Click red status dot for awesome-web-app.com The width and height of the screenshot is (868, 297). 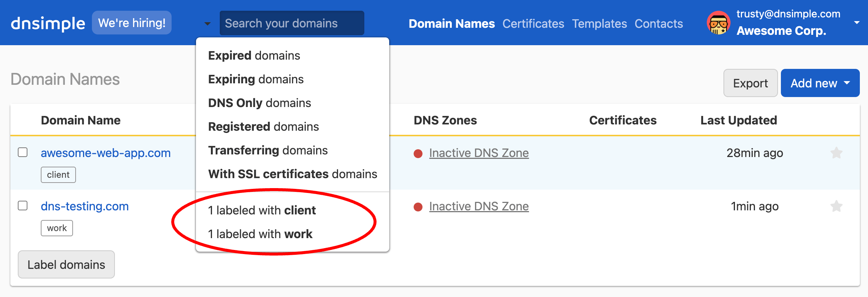[x=418, y=154]
